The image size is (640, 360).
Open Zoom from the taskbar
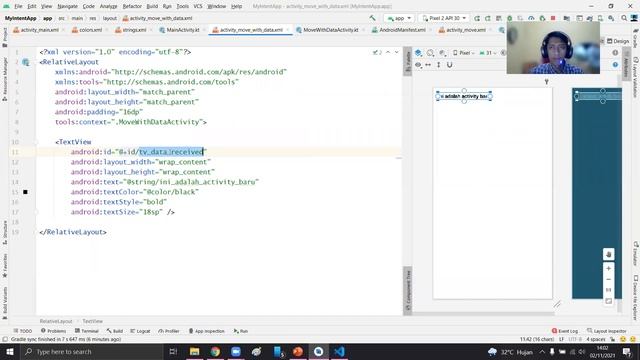pyautogui.click(x=236, y=352)
